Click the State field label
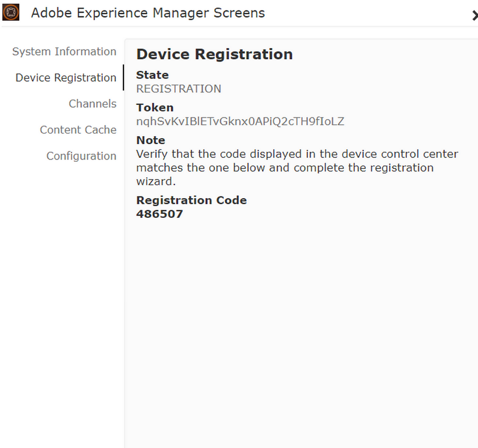Image resolution: width=478 pixels, height=448 pixels. coord(152,75)
